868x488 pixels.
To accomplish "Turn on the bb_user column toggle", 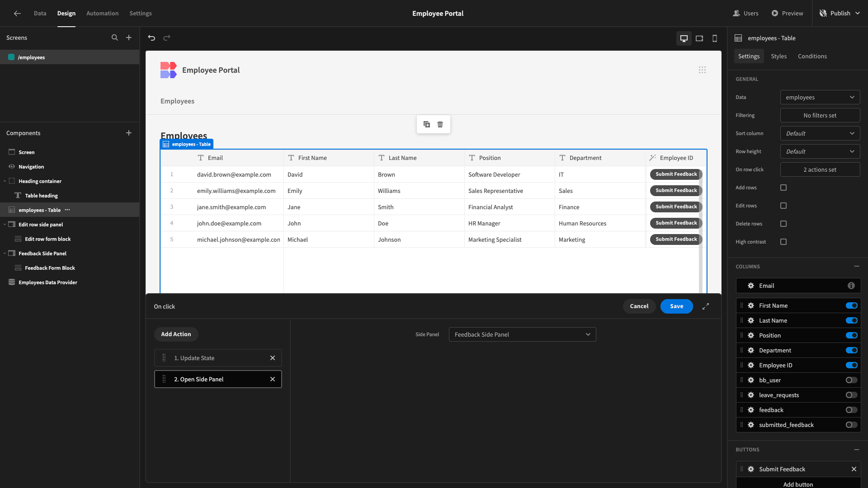I will [851, 380].
